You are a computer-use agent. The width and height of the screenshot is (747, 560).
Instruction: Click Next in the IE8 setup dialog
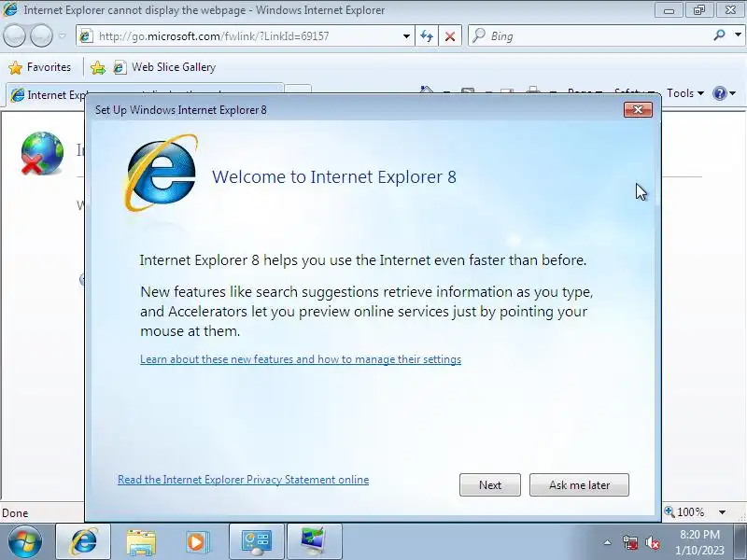click(x=489, y=484)
